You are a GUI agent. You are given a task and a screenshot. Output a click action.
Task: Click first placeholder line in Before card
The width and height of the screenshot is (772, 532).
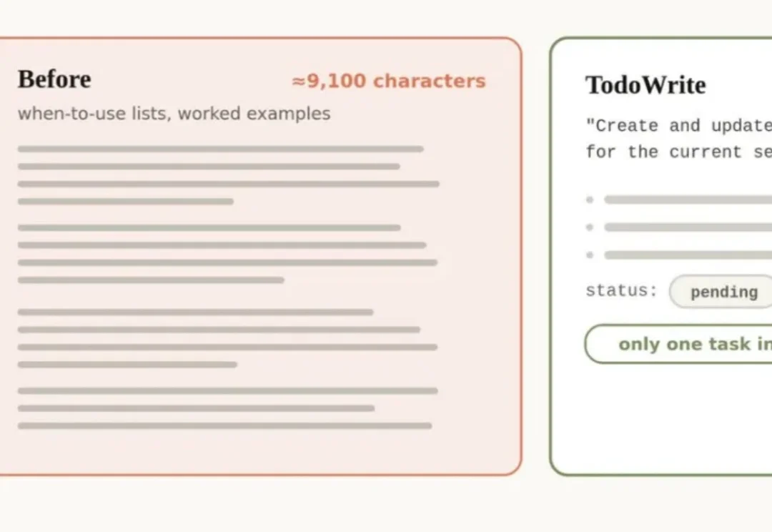pyautogui.click(x=221, y=149)
